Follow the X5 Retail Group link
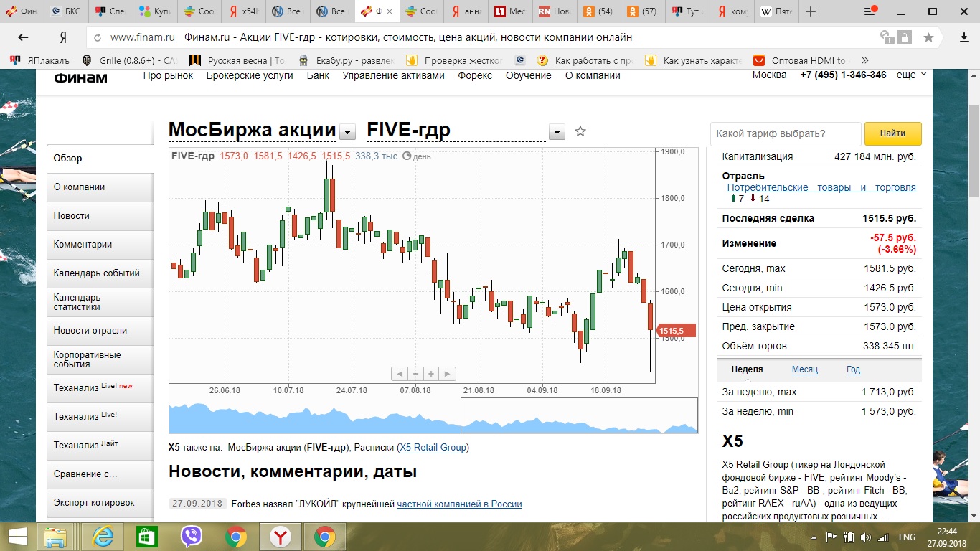The image size is (980, 551). (x=433, y=447)
